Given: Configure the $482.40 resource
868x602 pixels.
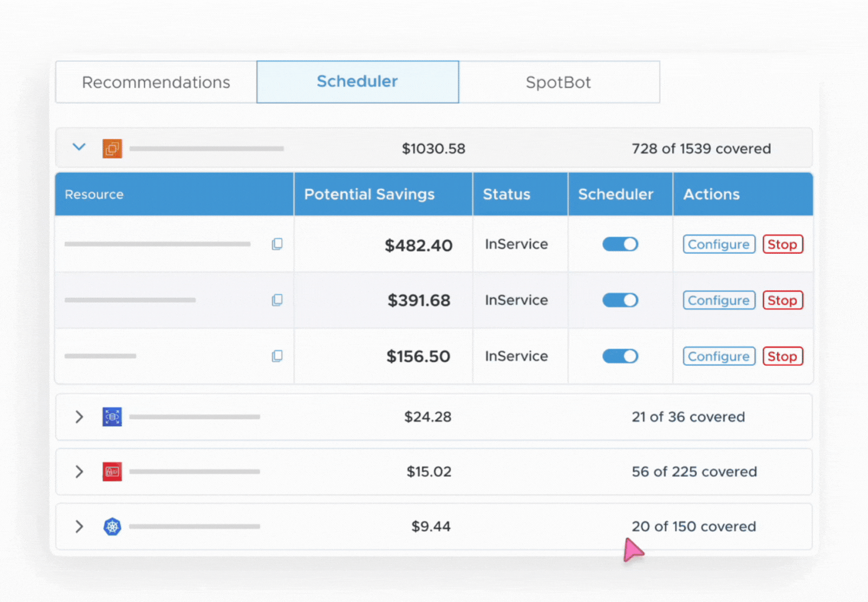Looking at the screenshot, I should click(x=719, y=244).
